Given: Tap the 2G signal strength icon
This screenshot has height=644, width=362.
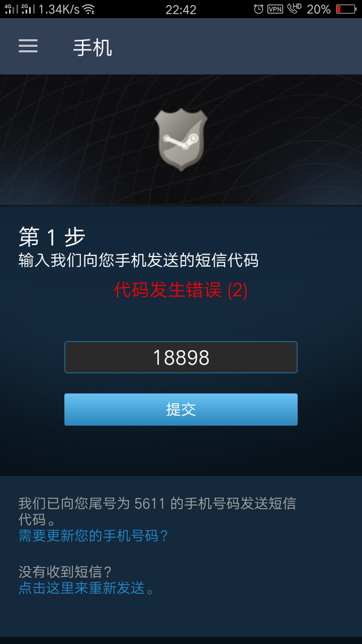Looking at the screenshot, I should [28, 8].
